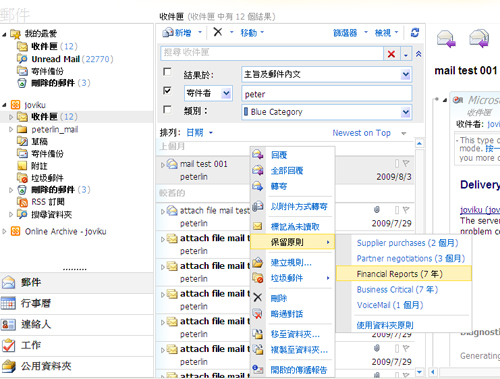The image size is (500, 379).
Task: Open the calendar icon in navigation pane
Action: coord(8,303)
